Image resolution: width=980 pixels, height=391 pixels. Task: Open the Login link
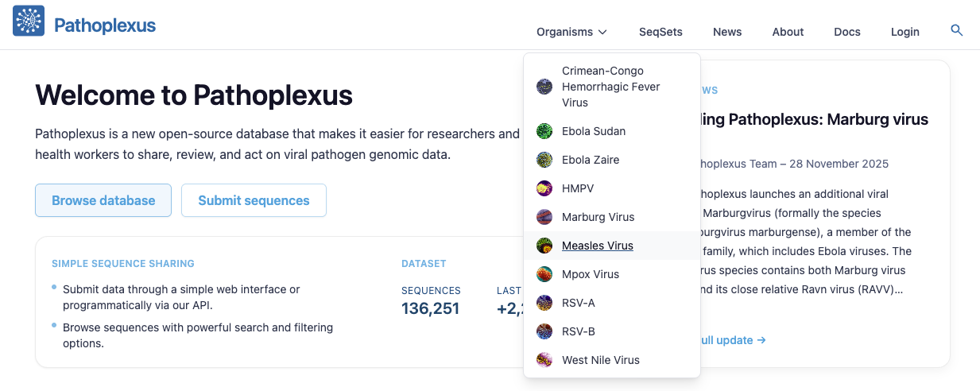[x=904, y=32]
